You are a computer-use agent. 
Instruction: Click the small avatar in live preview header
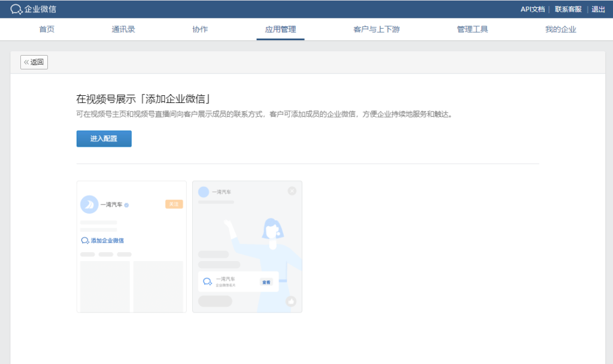click(x=204, y=192)
